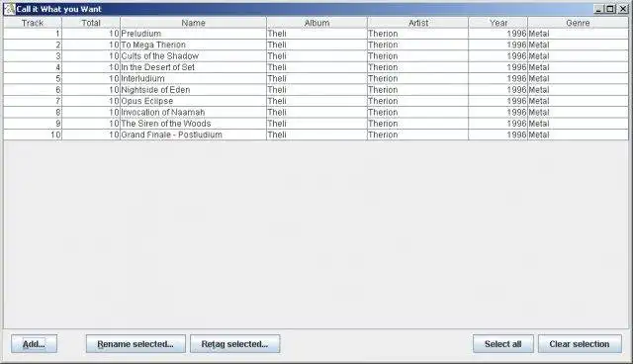This screenshot has height=364, width=633.
Task: Click the Total cell of Nightside of Eden
Action: point(91,90)
